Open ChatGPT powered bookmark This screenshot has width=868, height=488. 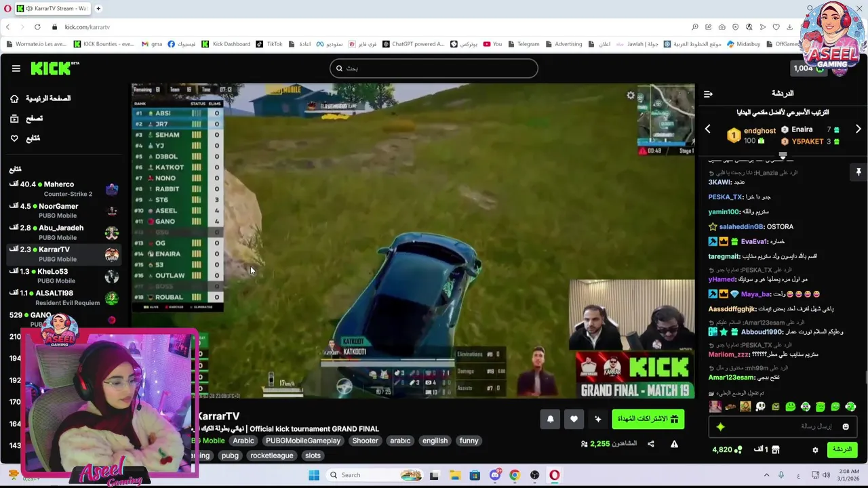414,44
